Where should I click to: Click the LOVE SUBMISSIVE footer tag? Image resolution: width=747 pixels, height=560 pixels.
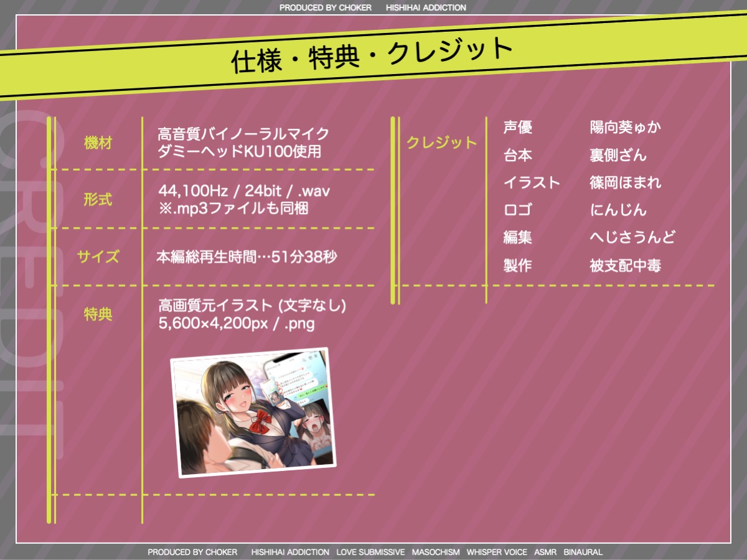coord(370,552)
